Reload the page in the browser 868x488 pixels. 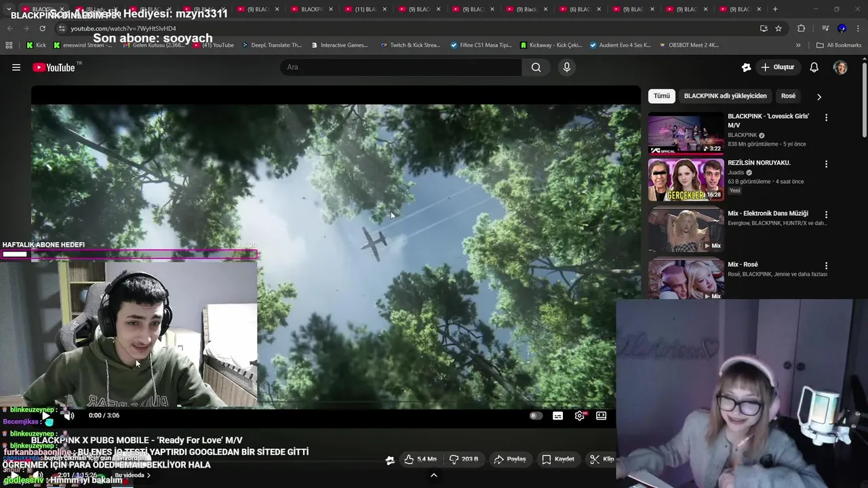tap(42, 28)
